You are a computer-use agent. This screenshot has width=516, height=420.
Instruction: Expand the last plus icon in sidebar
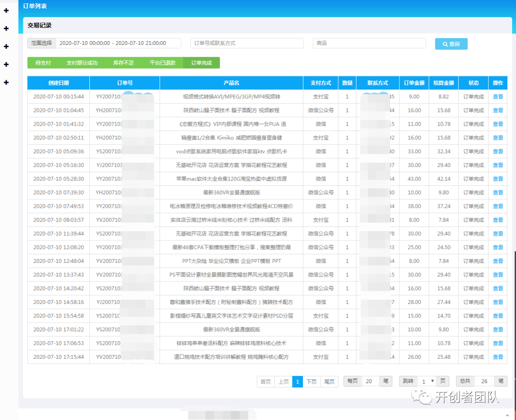[6, 82]
